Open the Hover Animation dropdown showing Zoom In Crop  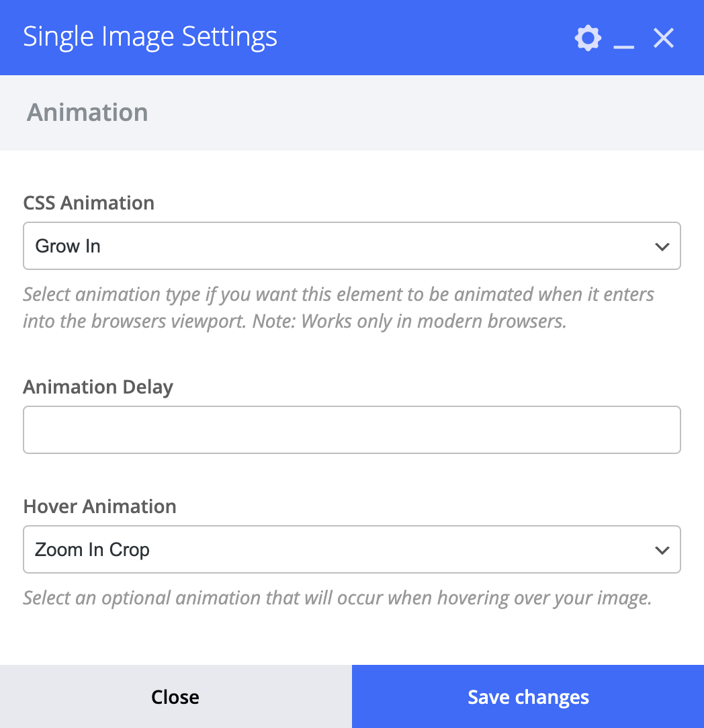[x=352, y=549]
